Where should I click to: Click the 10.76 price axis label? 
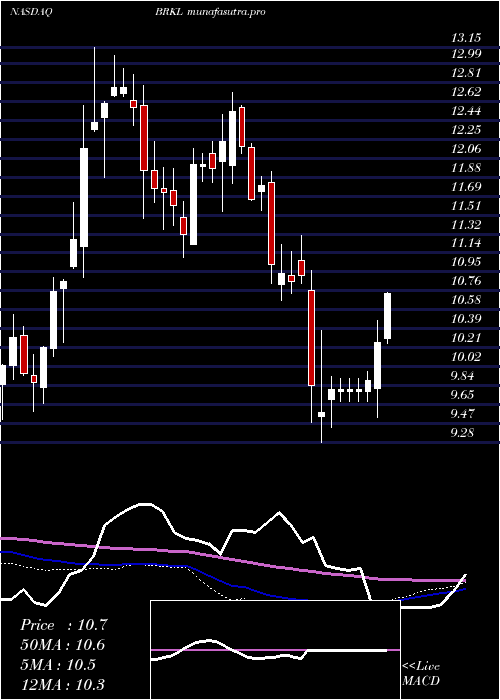466,281
